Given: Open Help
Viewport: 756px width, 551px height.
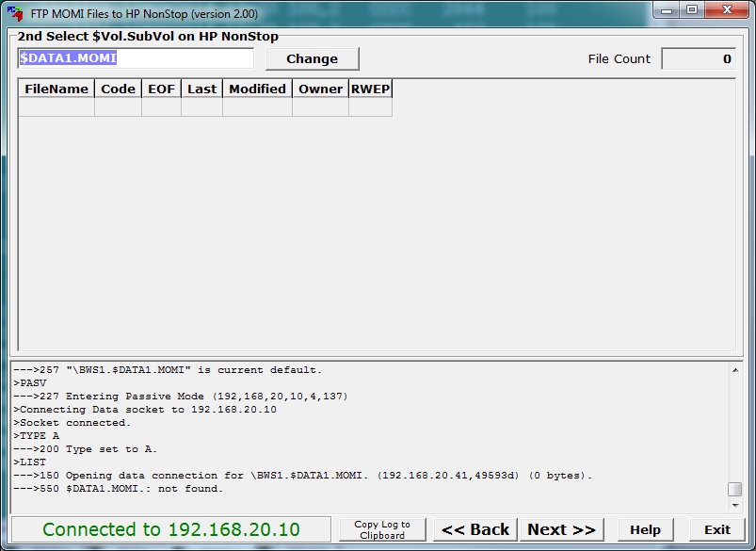Looking at the screenshot, I should tap(645, 529).
